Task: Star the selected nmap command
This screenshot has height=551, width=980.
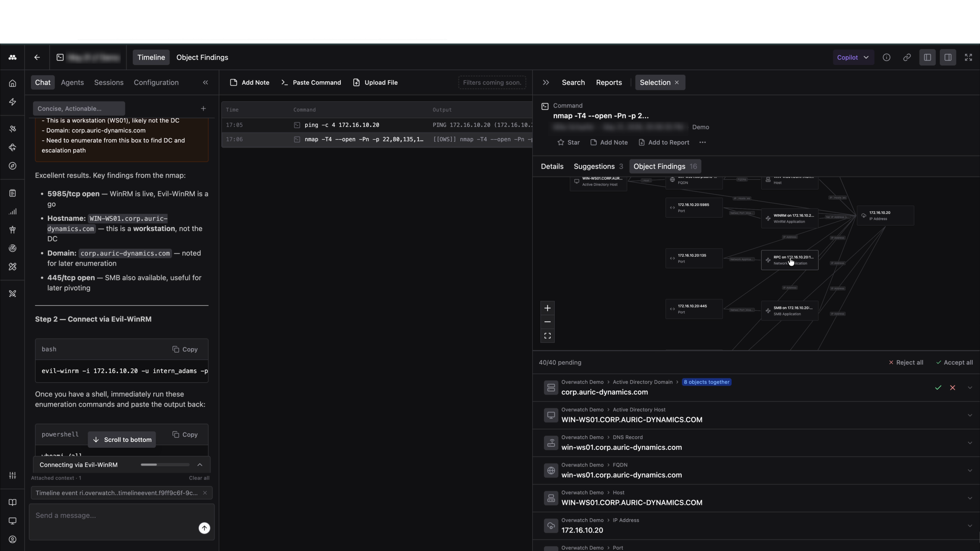Action: [568, 142]
